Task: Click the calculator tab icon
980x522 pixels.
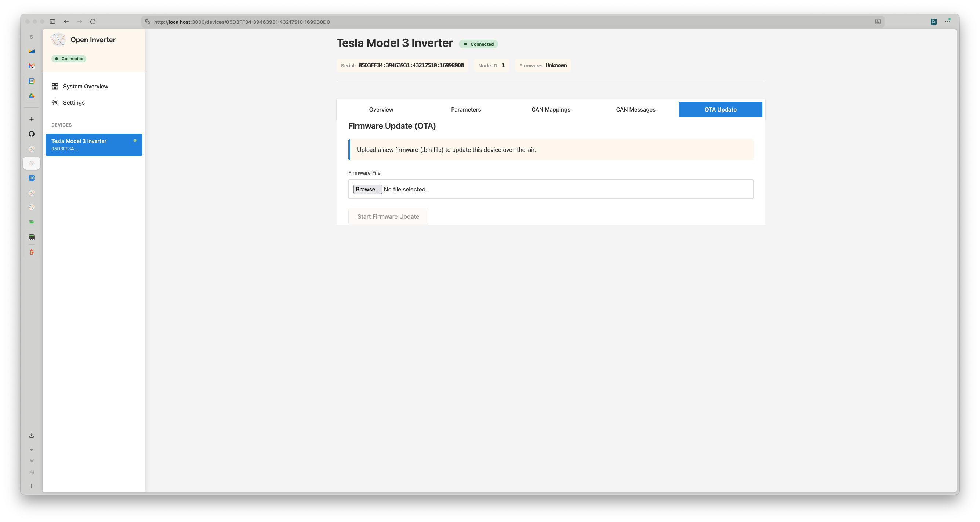Action: [32, 238]
